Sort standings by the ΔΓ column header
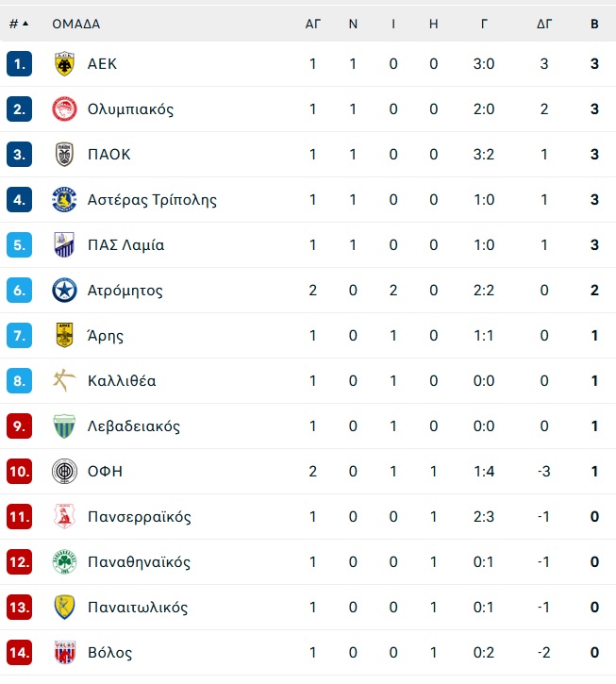The image size is (616, 684). click(x=544, y=24)
